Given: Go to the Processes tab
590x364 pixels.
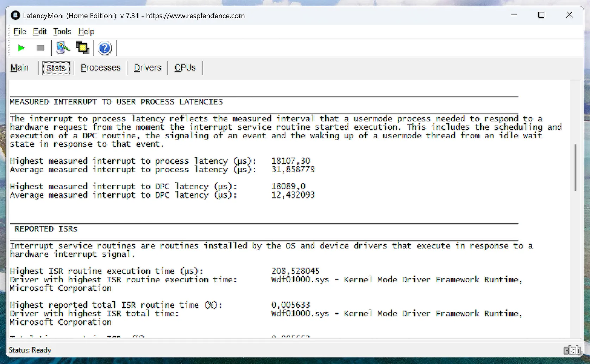Looking at the screenshot, I should [x=101, y=68].
